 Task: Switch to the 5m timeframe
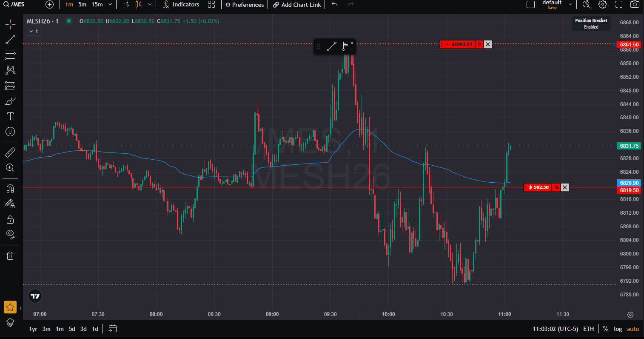(x=82, y=5)
